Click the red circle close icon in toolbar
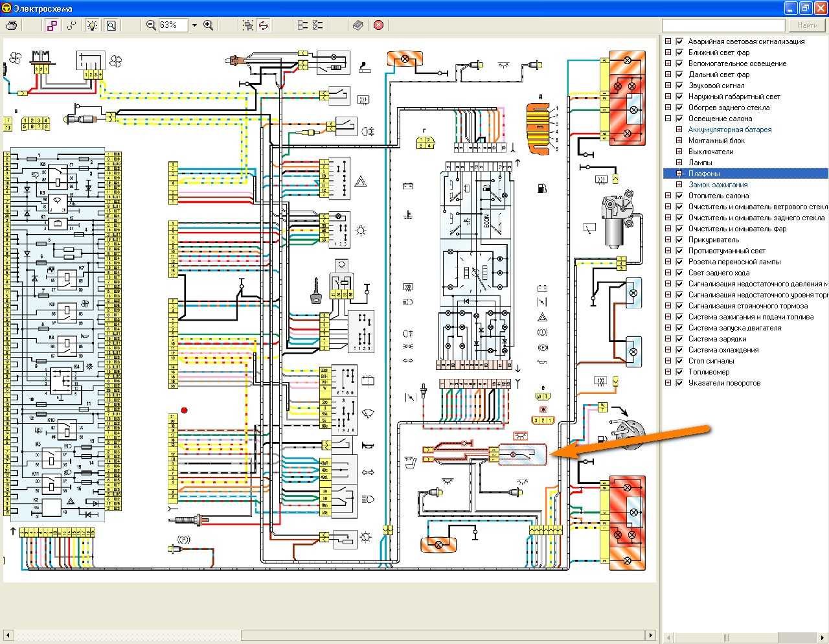 [x=379, y=25]
